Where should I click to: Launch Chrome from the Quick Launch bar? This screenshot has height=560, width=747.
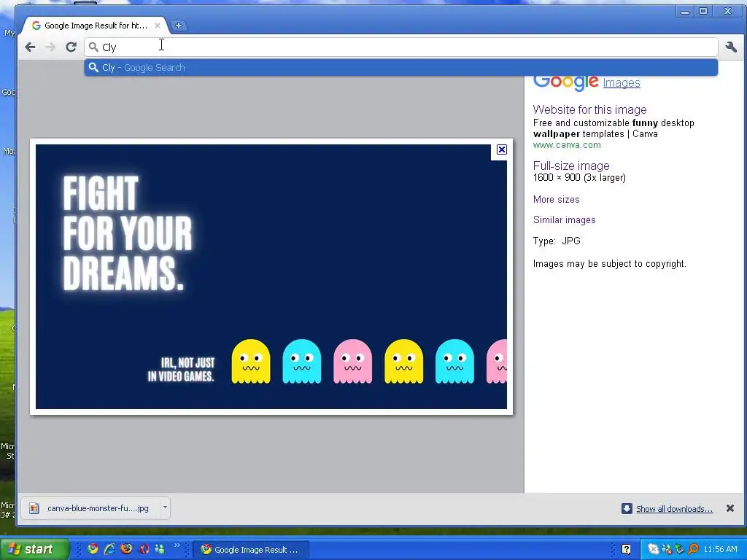pos(93,549)
